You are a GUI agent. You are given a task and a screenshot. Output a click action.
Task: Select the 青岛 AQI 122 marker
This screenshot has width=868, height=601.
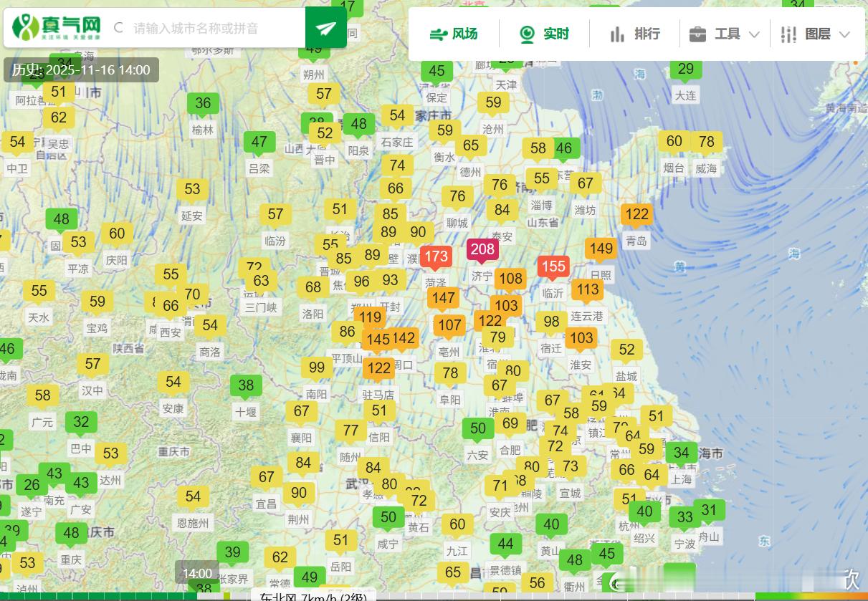(x=636, y=216)
